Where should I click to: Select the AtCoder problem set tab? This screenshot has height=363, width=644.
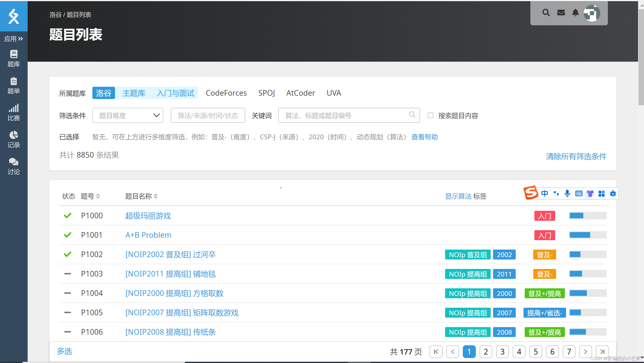tap(301, 93)
